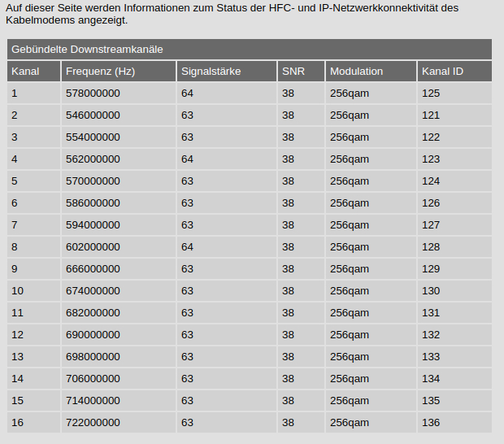
Task: Click the Kanal column header
Action: tap(25, 72)
